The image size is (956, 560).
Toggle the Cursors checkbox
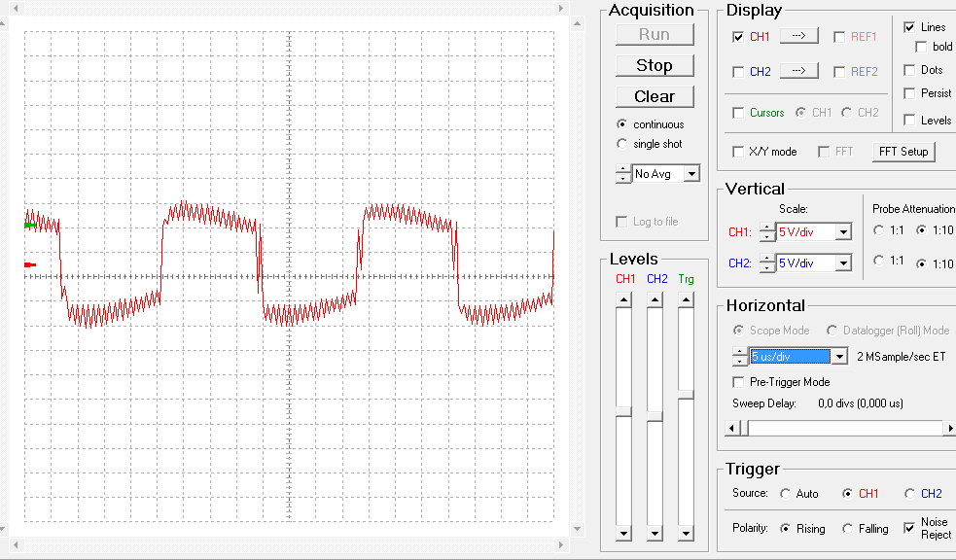pyautogui.click(x=738, y=113)
